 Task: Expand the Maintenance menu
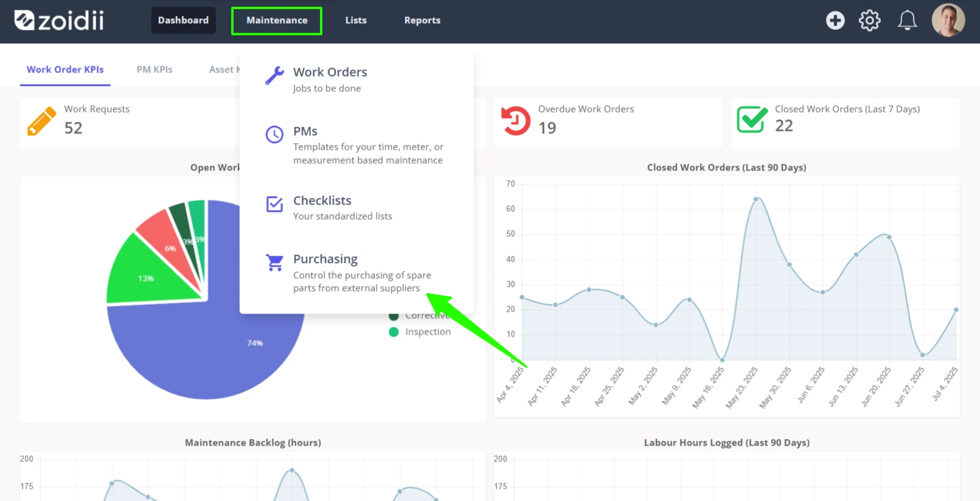[277, 20]
